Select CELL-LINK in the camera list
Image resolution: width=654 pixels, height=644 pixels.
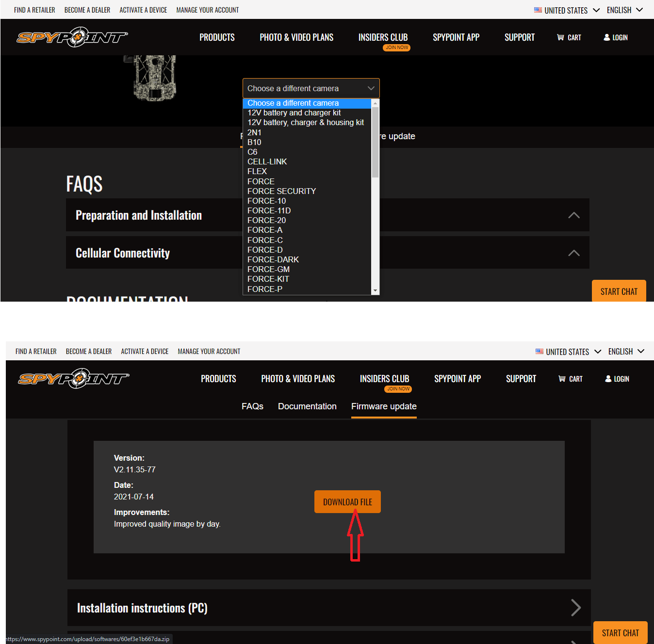pos(307,161)
